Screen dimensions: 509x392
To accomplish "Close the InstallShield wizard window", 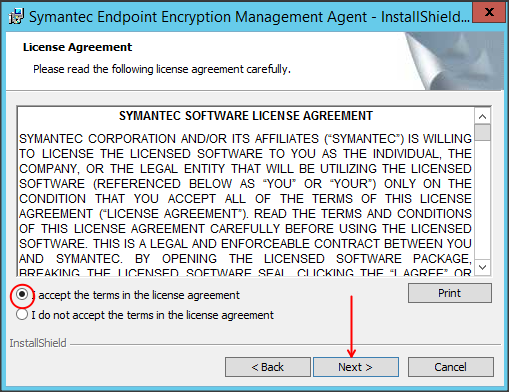I will [489, 12].
